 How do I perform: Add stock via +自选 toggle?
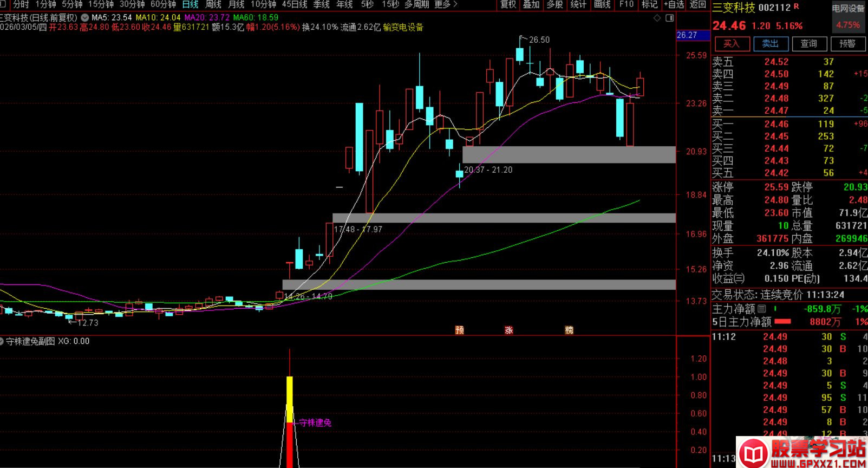pyautogui.click(x=673, y=4)
